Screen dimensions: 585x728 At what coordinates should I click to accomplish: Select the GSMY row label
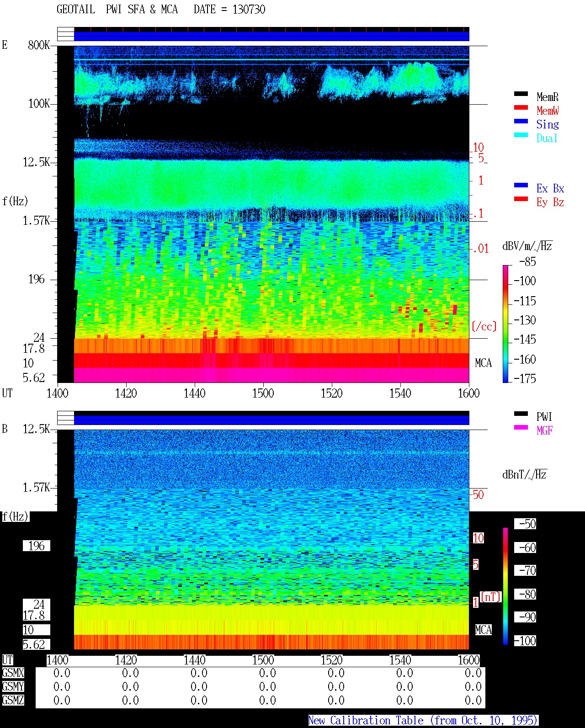click(13, 687)
